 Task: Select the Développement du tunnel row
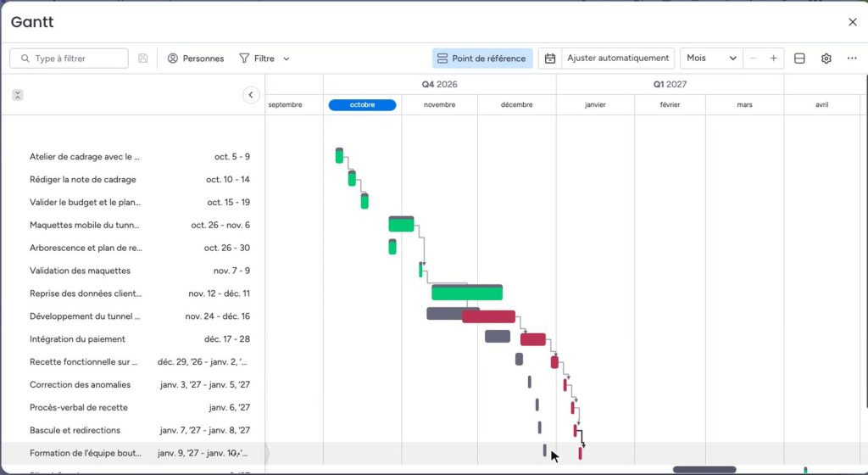pos(133,316)
